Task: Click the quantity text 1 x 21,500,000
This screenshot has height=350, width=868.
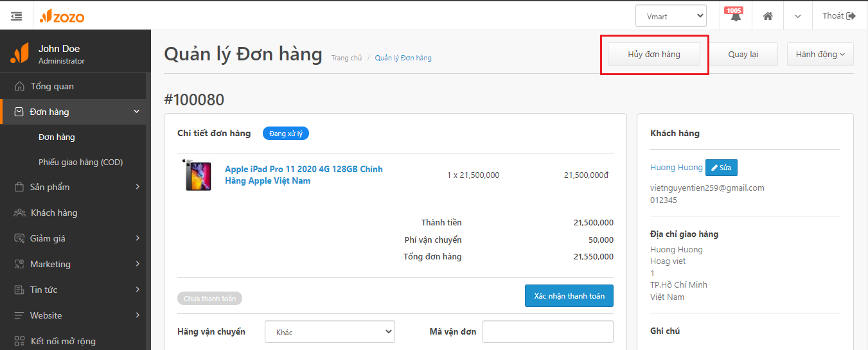Action: tap(473, 175)
